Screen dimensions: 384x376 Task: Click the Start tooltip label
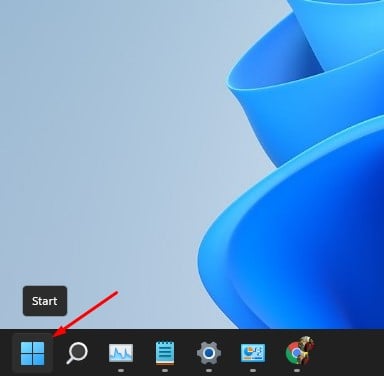coord(45,301)
